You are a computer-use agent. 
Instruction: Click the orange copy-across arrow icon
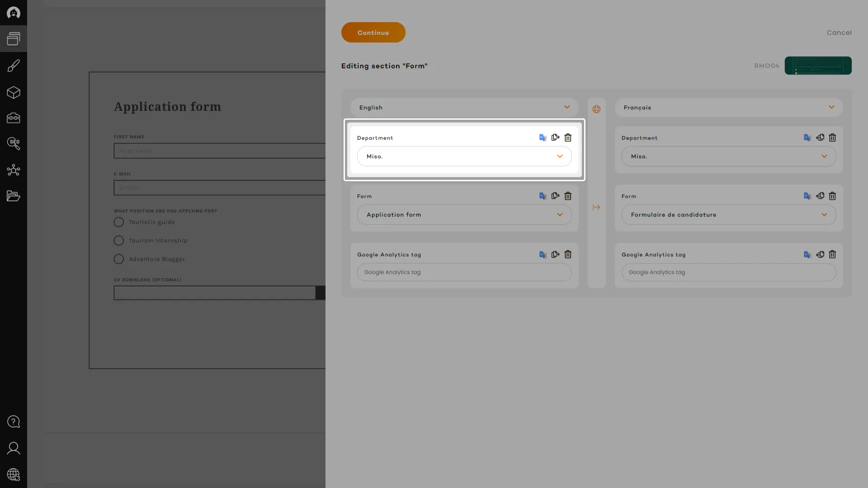point(596,207)
